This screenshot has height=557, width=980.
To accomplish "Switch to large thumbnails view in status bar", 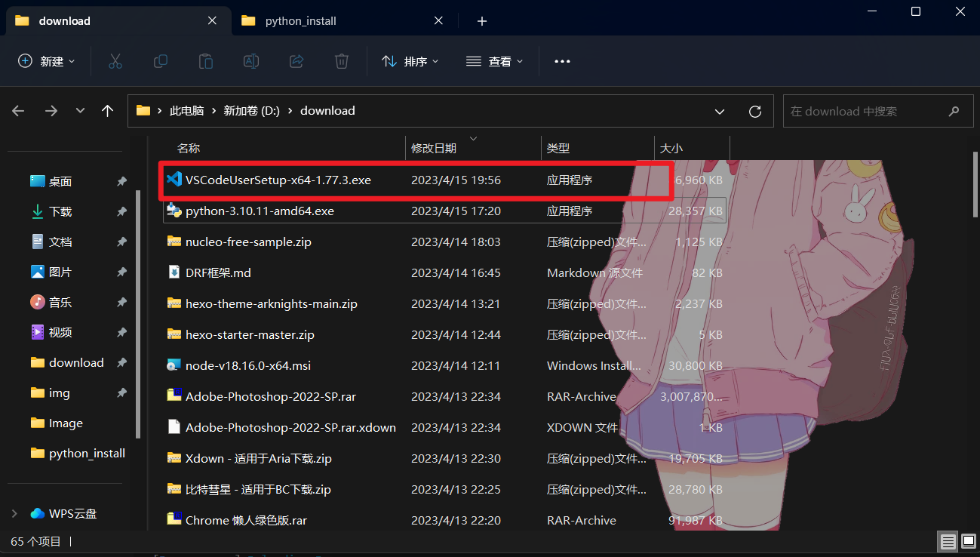I will [969, 541].
